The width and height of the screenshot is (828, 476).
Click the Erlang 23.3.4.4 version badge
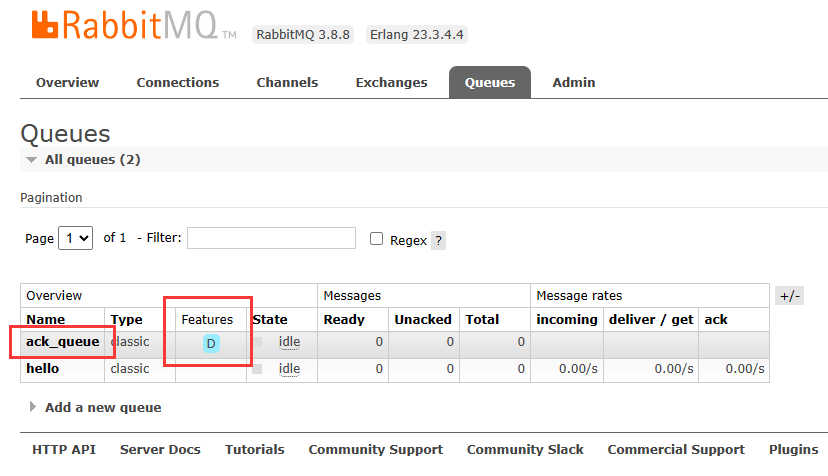pos(417,34)
